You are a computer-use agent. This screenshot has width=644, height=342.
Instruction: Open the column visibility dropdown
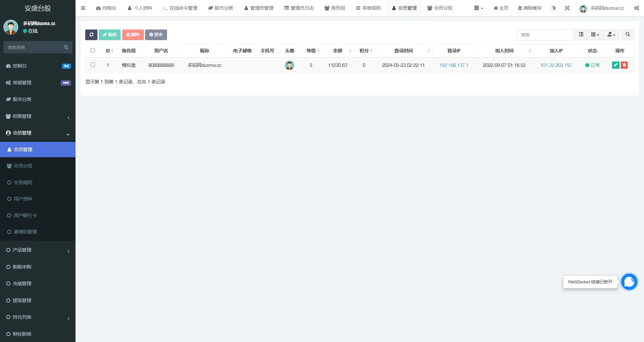(595, 35)
